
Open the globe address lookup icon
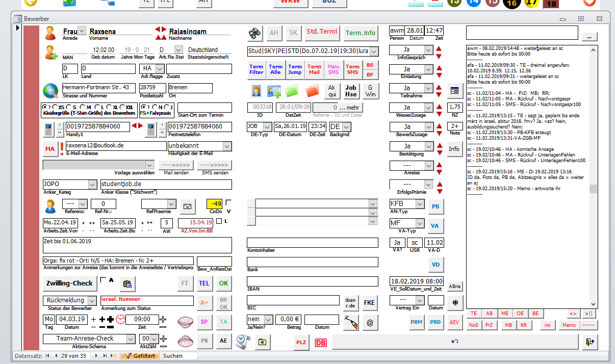coord(50,91)
